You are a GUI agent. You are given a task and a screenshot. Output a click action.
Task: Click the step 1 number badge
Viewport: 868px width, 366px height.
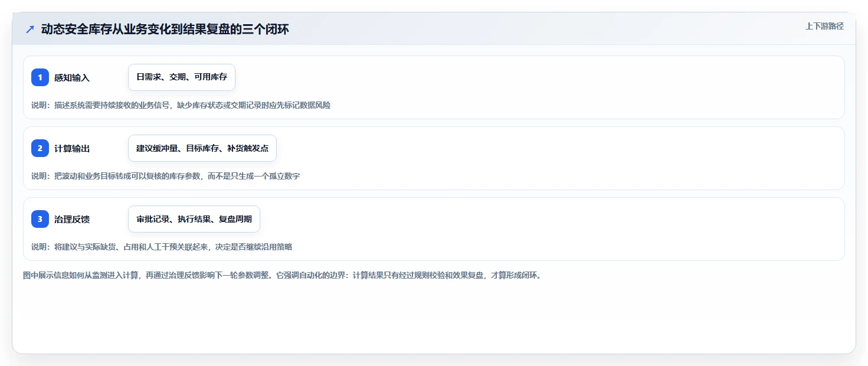[40, 77]
